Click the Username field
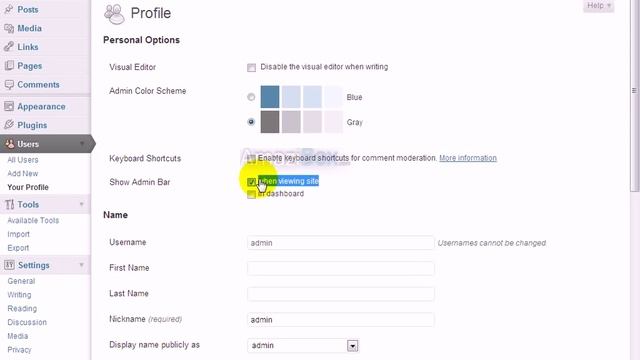 pyautogui.click(x=340, y=243)
